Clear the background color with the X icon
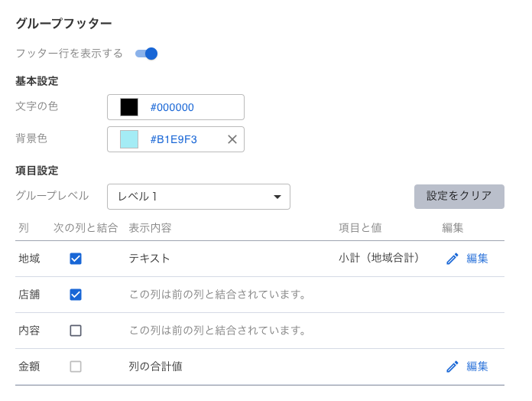 coord(232,139)
